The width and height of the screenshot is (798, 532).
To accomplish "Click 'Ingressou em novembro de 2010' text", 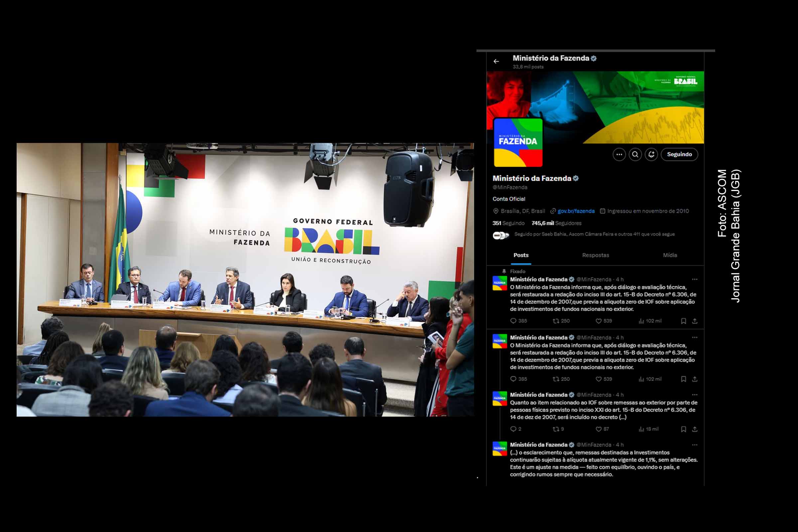I will tap(648, 211).
